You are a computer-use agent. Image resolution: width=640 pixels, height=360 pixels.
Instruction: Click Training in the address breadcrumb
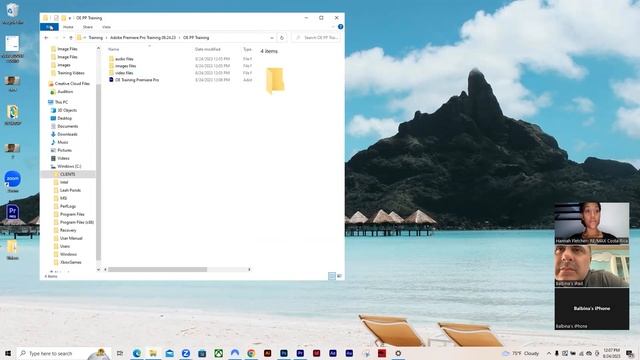pyautogui.click(x=96, y=38)
